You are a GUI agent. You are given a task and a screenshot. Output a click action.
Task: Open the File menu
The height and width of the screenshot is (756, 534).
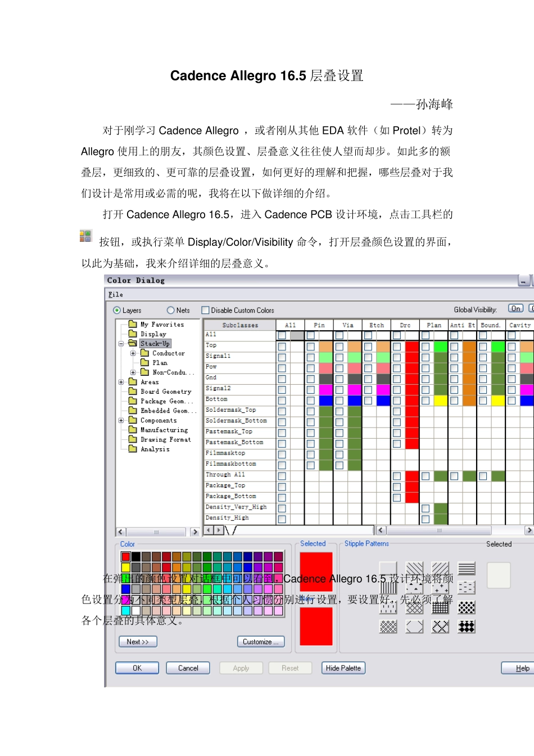click(x=116, y=294)
